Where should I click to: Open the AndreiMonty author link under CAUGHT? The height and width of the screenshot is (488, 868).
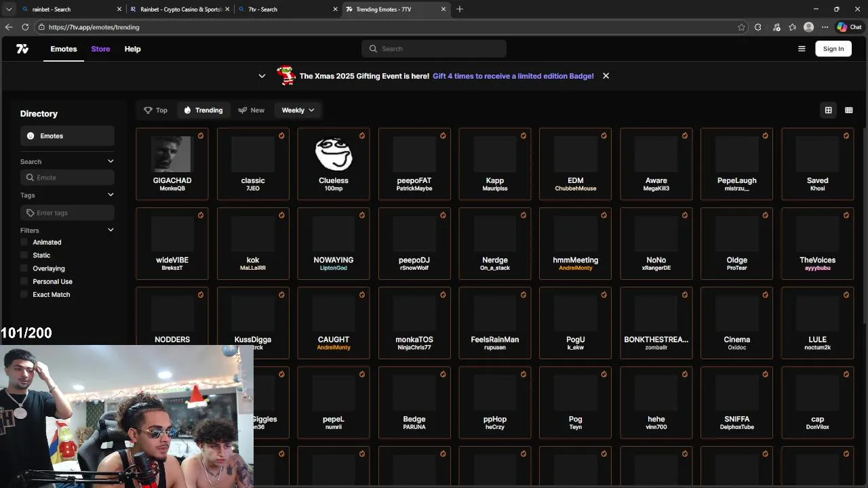click(334, 348)
